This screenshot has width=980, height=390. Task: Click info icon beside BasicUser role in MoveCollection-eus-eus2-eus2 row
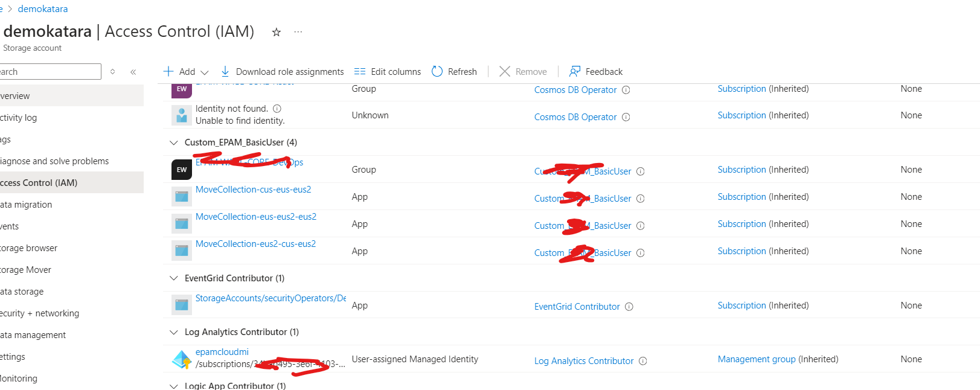(x=641, y=226)
